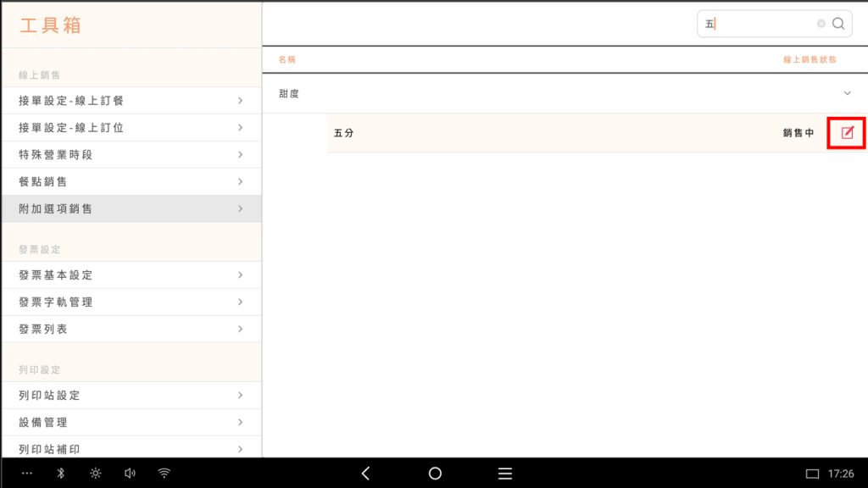Tap the Wi-Fi icon in status bar
Screen dimensions: 868x488
(164, 474)
